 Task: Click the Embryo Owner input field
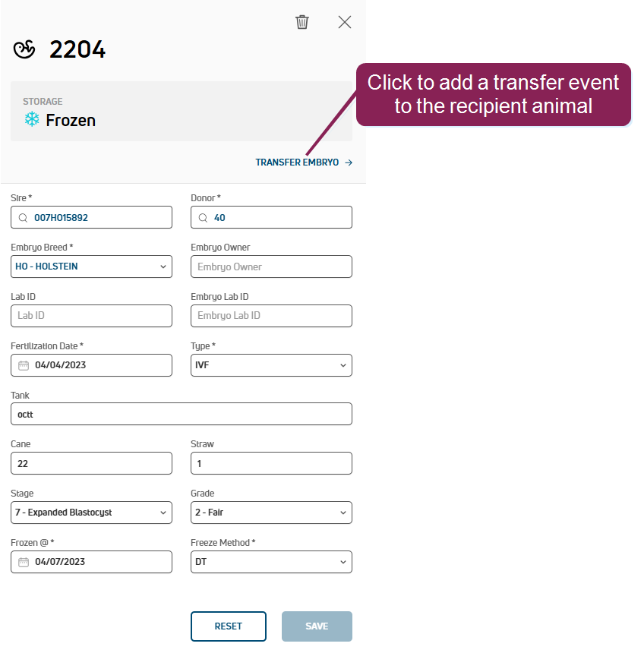click(271, 267)
